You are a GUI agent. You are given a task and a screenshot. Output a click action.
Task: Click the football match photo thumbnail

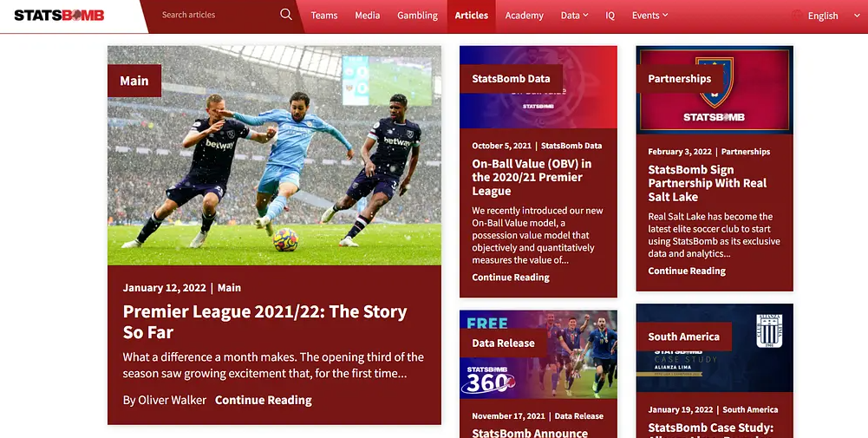(x=275, y=155)
